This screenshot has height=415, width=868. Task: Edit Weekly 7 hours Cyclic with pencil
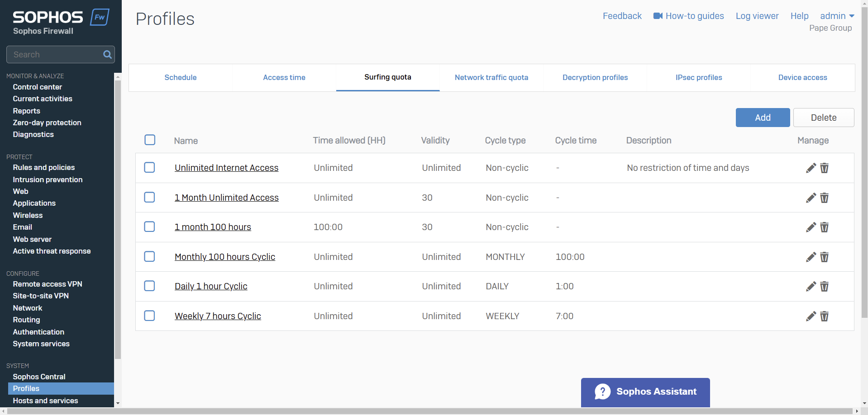point(811,316)
